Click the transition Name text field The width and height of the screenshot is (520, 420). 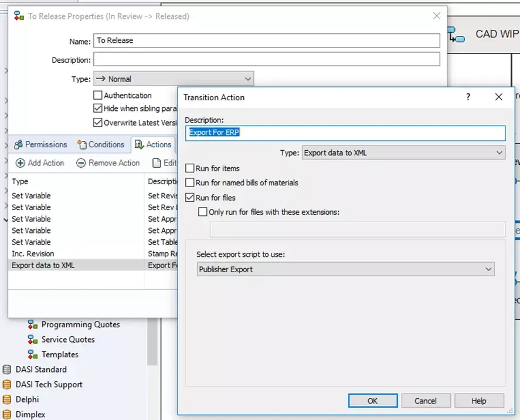coord(266,40)
